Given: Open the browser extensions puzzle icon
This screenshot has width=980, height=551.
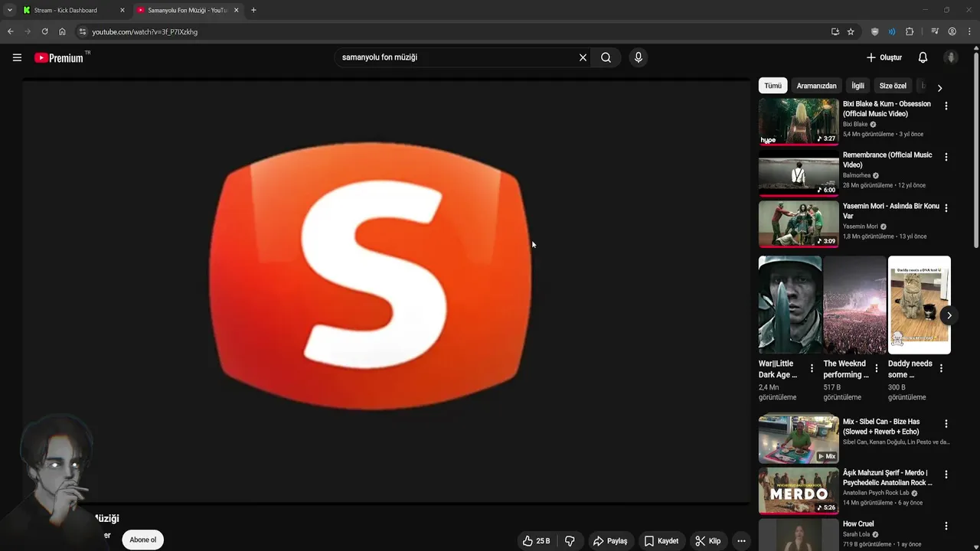Looking at the screenshot, I should coord(910,31).
